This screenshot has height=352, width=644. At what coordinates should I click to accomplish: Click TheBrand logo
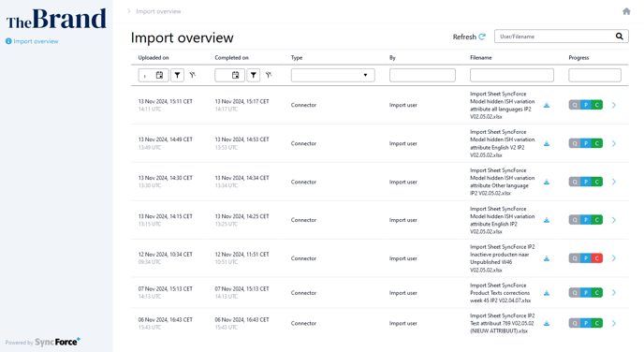(x=56, y=19)
